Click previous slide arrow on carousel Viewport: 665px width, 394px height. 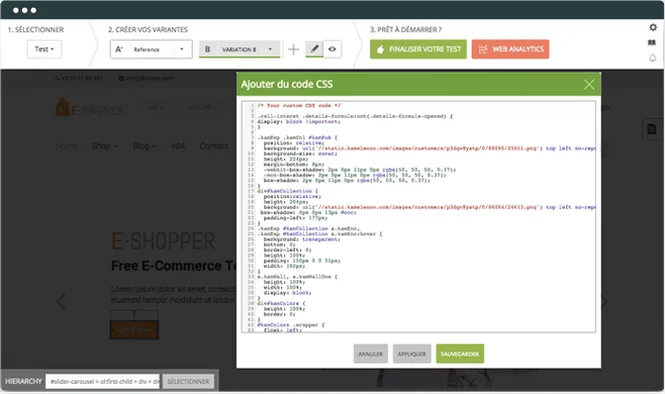tap(61, 301)
